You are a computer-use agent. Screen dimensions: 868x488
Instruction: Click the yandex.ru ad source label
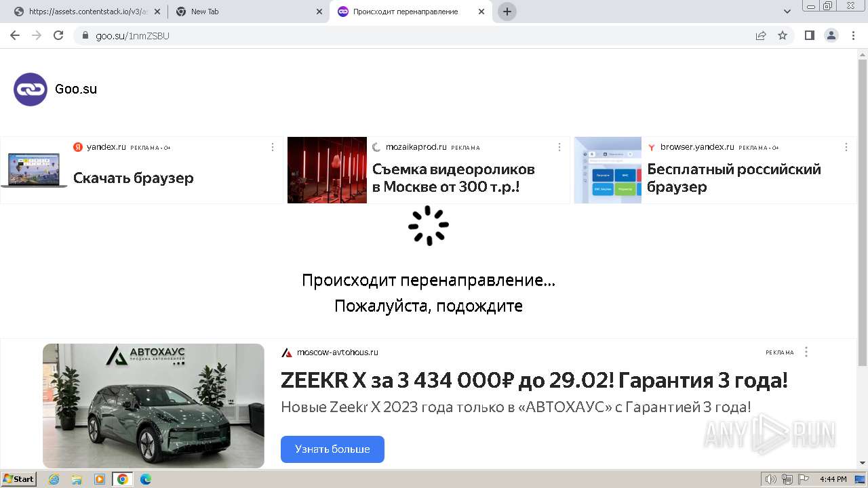tap(106, 147)
